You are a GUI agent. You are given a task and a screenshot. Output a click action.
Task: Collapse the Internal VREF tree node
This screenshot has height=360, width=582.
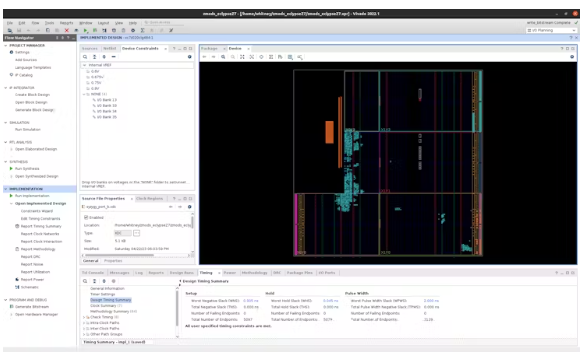[84, 65]
